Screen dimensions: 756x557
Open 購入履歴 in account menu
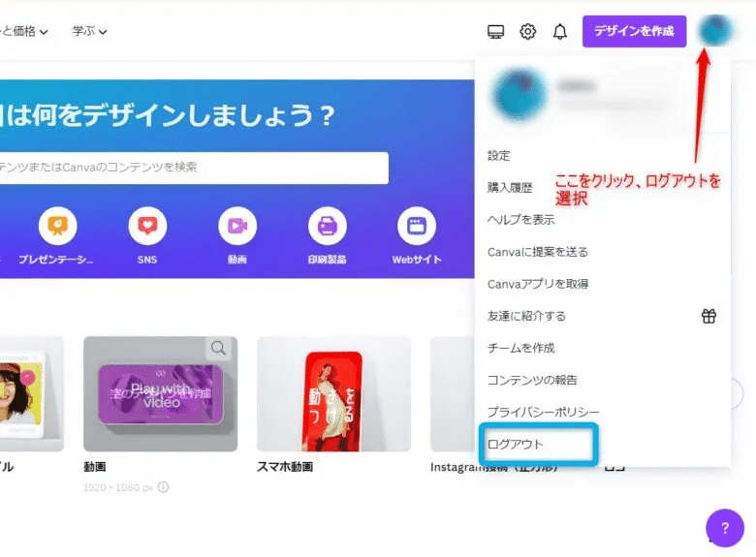(x=509, y=187)
